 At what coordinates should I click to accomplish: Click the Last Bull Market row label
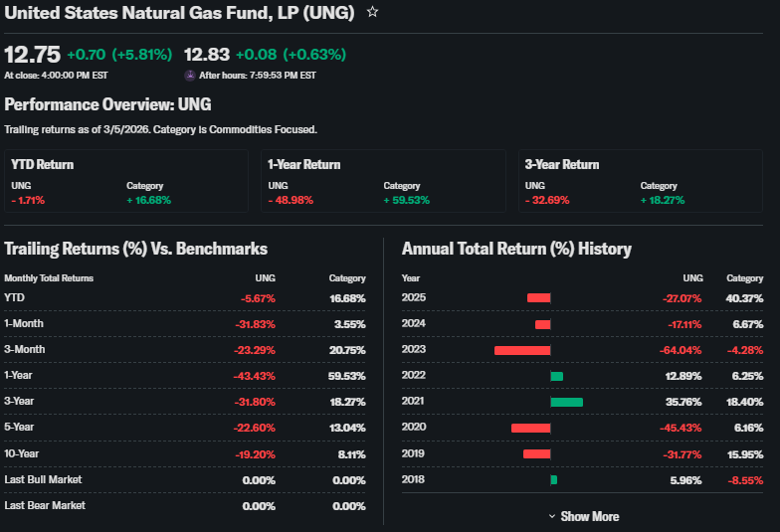pyautogui.click(x=43, y=479)
